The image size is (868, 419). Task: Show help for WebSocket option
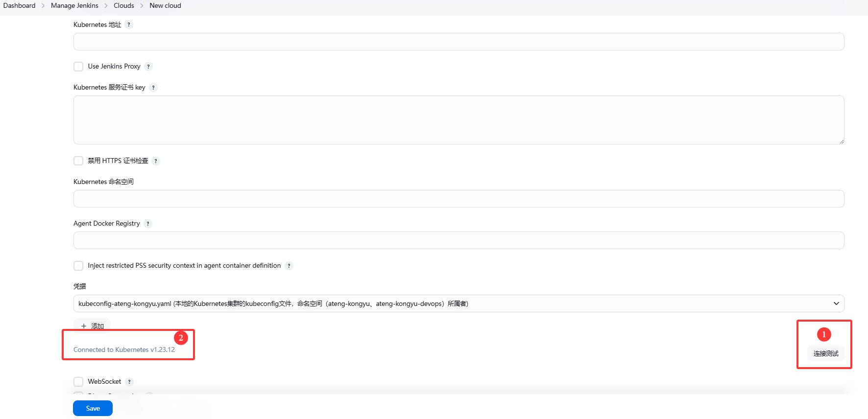(x=129, y=382)
